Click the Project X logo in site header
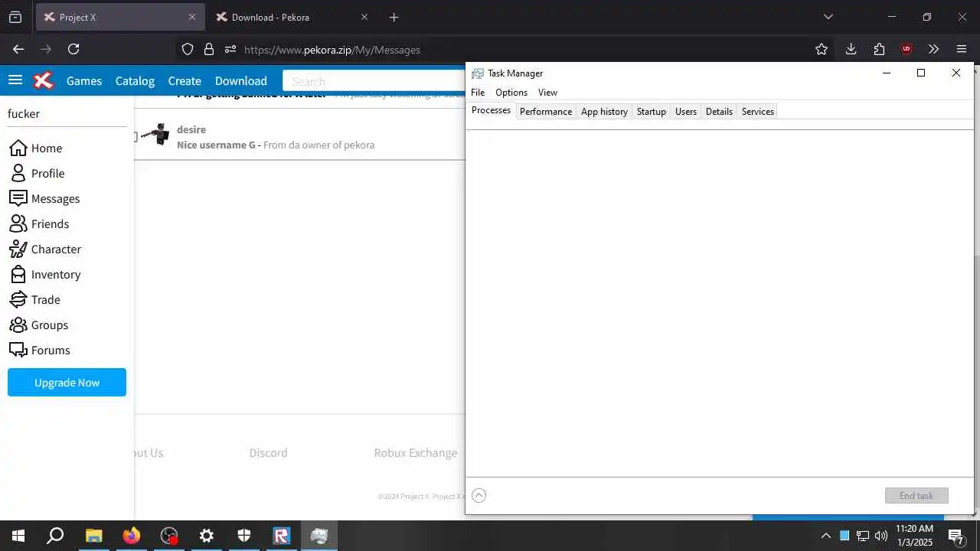The height and width of the screenshot is (551, 980). [44, 80]
